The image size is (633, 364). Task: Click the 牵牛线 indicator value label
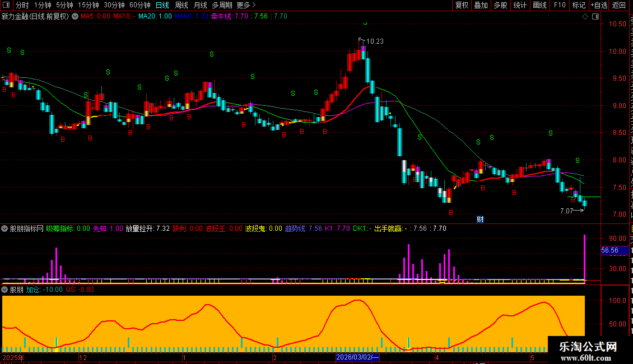[x=230, y=16]
